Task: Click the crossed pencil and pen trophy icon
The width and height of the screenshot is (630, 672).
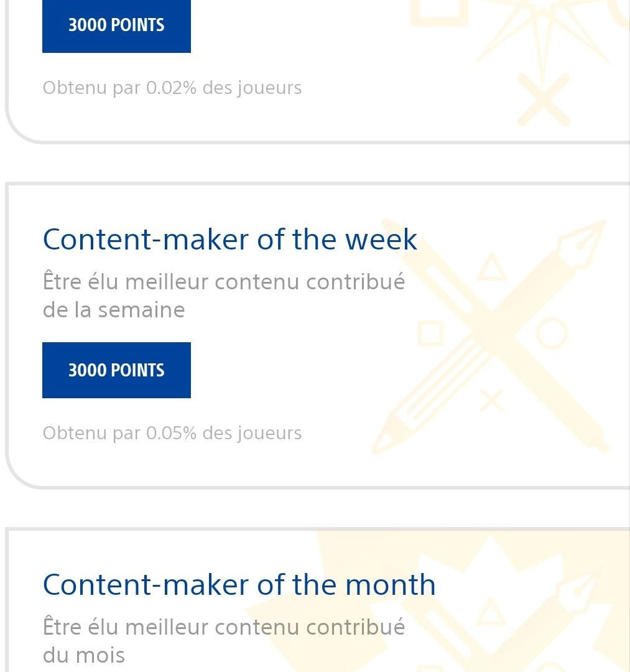Action: point(490,337)
